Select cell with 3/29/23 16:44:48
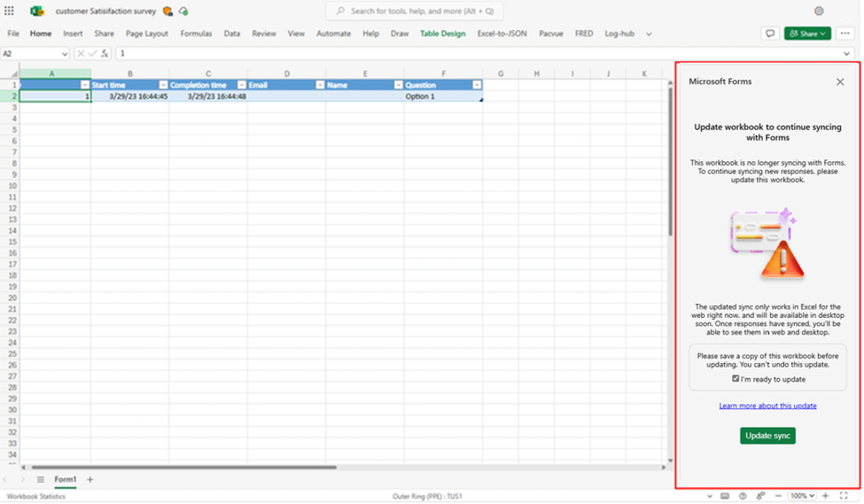 click(x=208, y=97)
